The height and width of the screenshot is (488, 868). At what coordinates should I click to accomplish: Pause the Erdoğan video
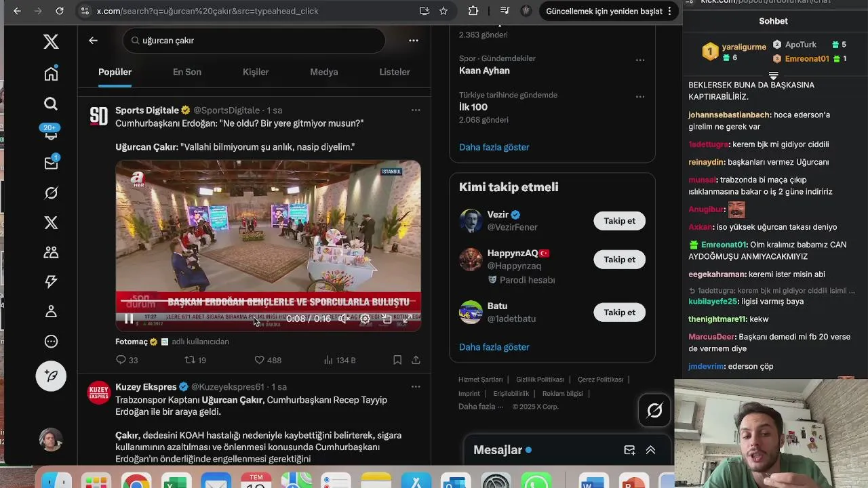click(x=129, y=319)
